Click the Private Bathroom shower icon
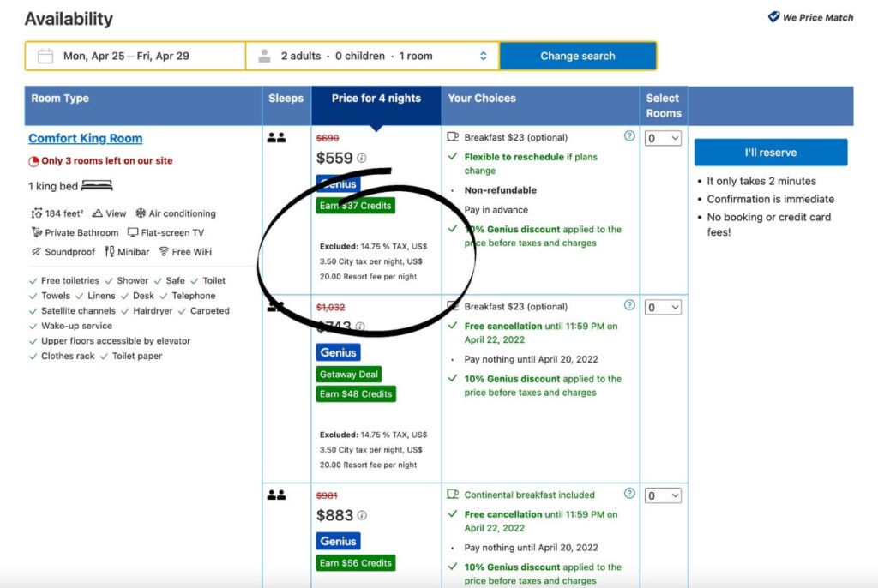This screenshot has width=878, height=588. click(x=37, y=232)
